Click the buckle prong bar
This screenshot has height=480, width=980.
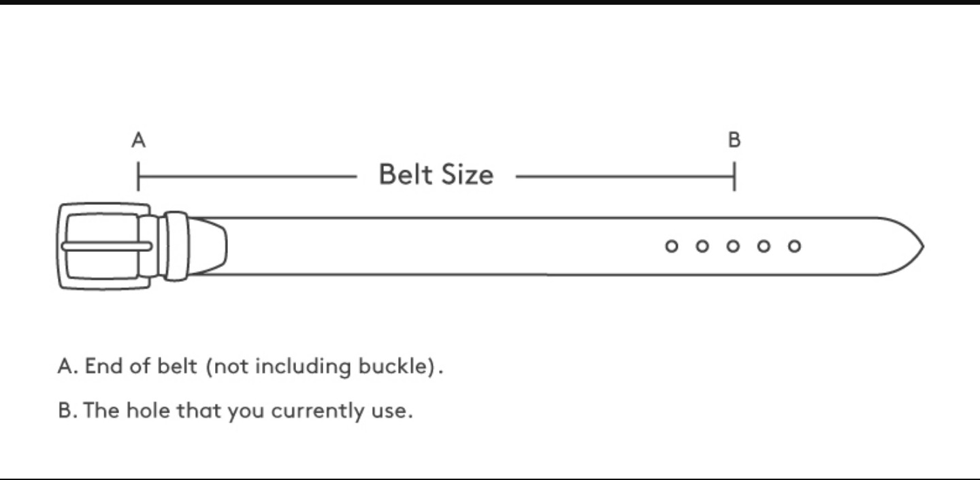click(x=105, y=246)
